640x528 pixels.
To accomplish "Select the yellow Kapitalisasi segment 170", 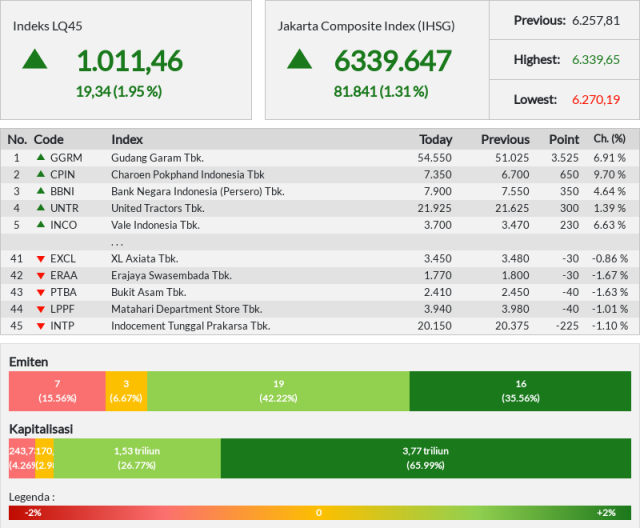I will click(x=44, y=458).
